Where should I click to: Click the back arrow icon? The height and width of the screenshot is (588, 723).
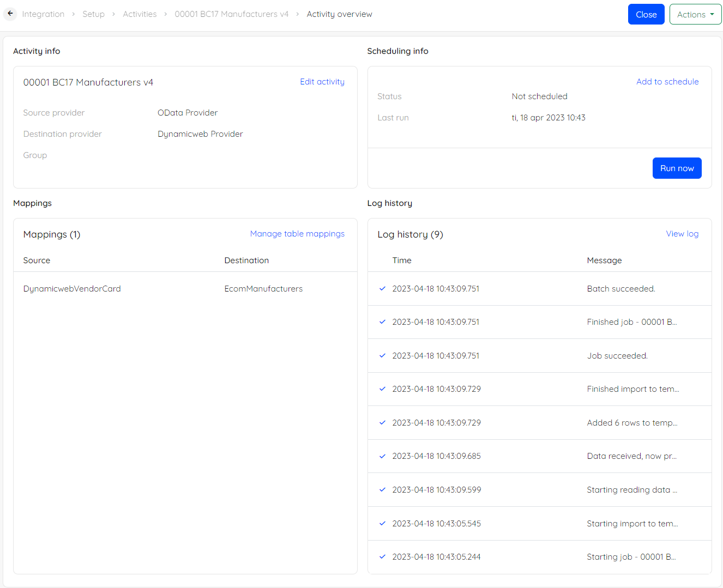click(10, 14)
